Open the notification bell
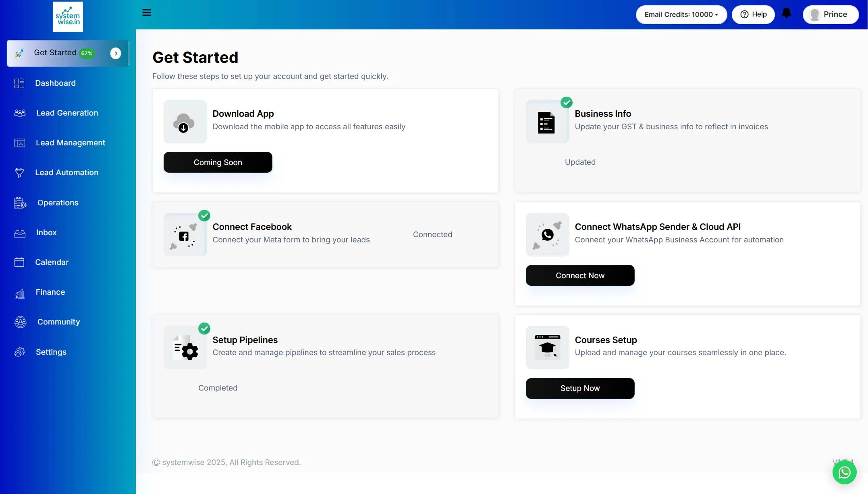868x494 pixels. [x=786, y=13]
